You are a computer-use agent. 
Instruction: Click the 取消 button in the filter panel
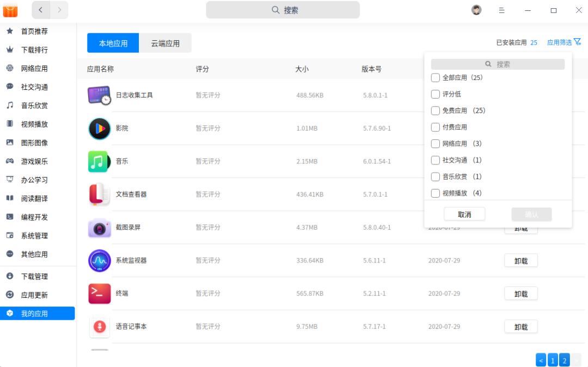464,214
